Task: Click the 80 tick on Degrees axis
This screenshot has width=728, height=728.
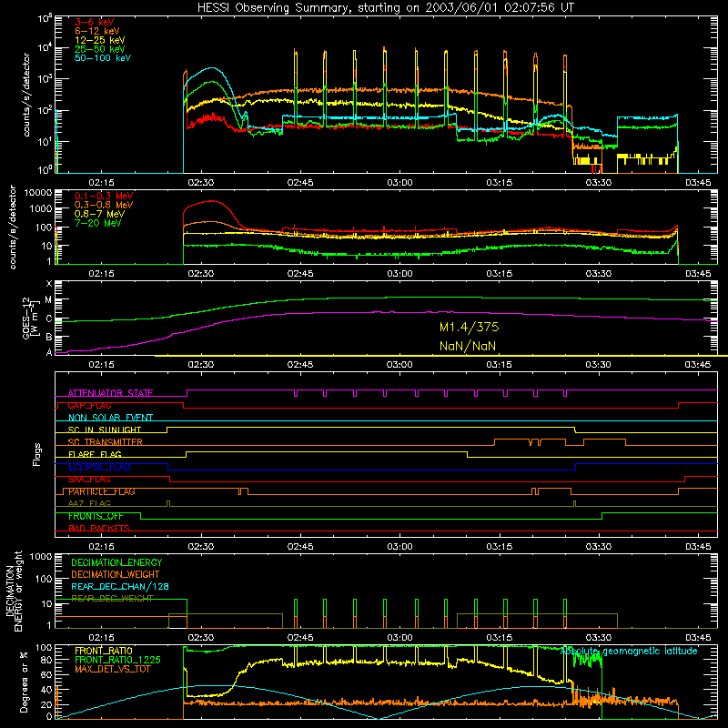Action: click(x=46, y=660)
